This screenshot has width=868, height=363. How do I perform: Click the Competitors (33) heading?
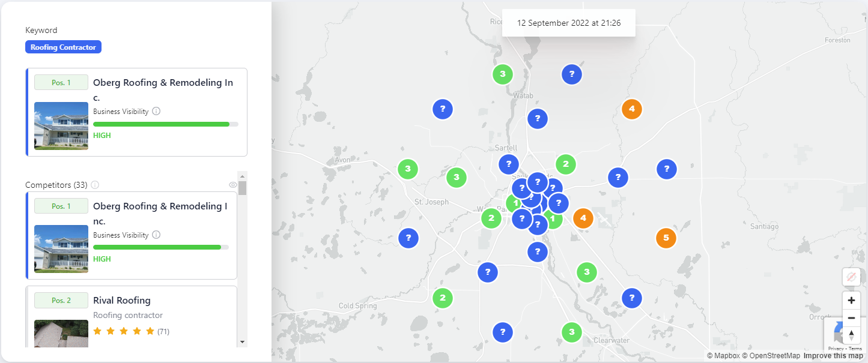(56, 185)
